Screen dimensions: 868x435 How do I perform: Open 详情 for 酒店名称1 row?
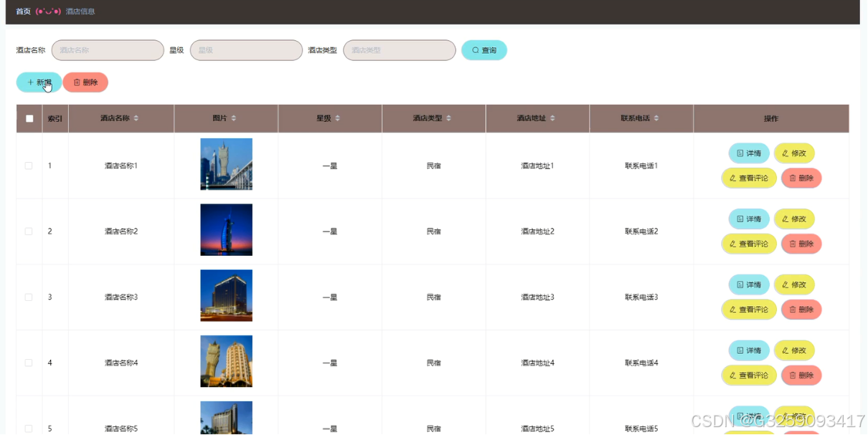(749, 153)
